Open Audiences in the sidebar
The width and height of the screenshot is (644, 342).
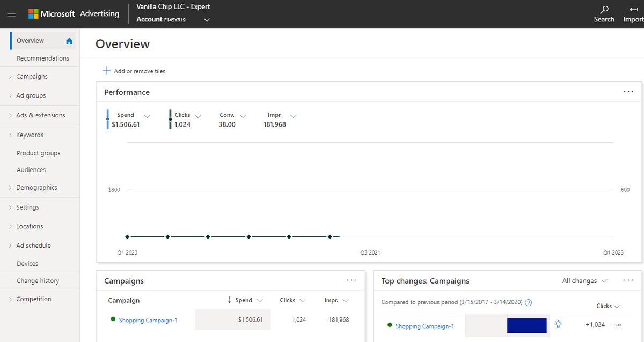pos(31,170)
